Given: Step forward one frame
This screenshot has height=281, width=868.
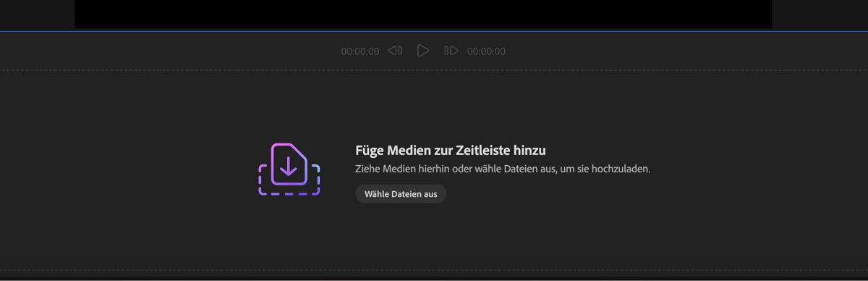Looking at the screenshot, I should click(451, 51).
